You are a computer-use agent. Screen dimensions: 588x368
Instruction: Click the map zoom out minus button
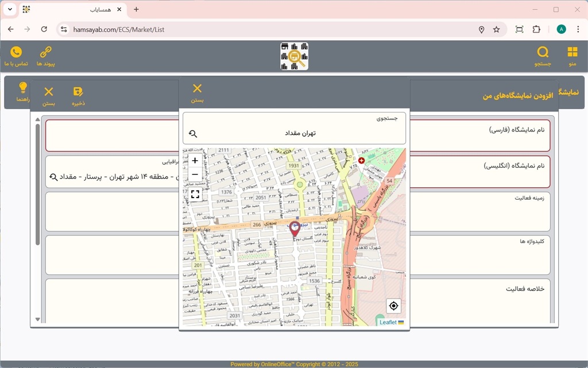coord(195,175)
